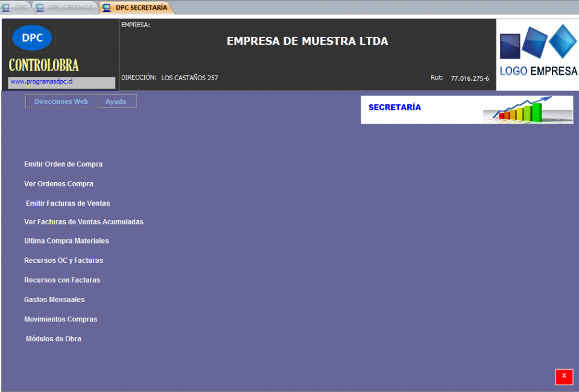Click Ultima Compra Materiales

(66, 241)
